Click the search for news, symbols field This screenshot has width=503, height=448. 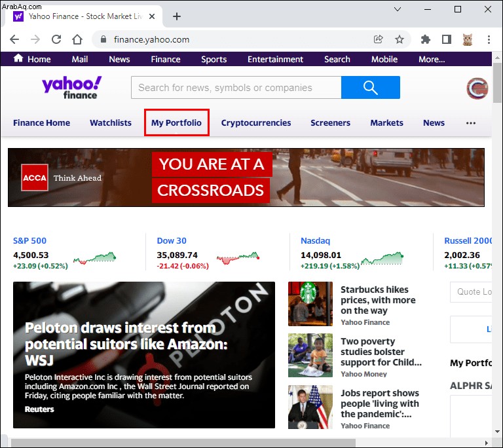pyautogui.click(x=236, y=87)
